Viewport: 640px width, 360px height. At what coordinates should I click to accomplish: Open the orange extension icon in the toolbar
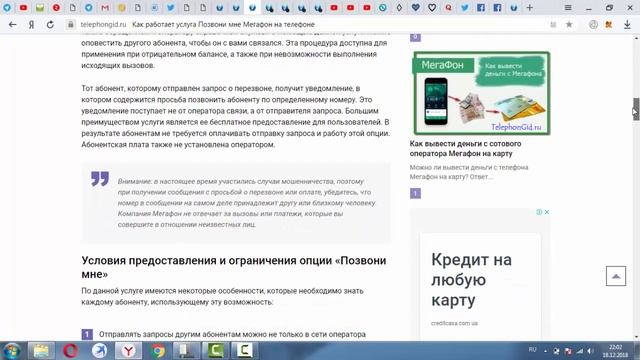click(609, 24)
